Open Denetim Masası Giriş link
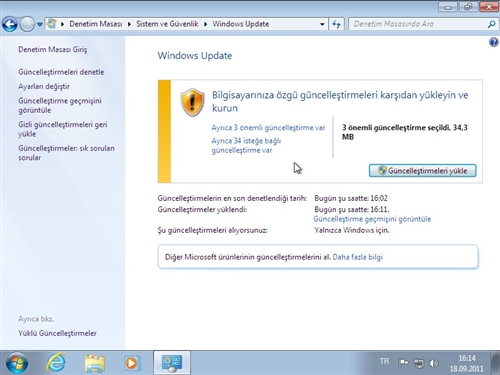The height and width of the screenshot is (375, 500). point(53,49)
